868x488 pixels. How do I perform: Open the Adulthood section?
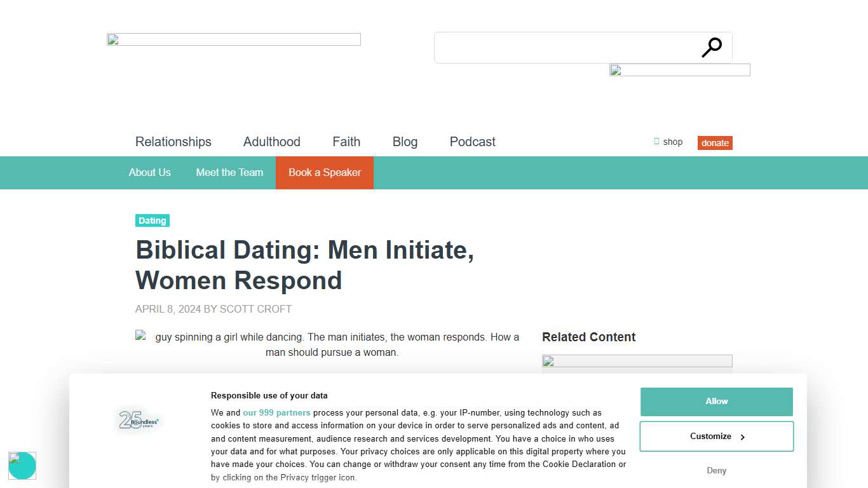pyautogui.click(x=271, y=142)
